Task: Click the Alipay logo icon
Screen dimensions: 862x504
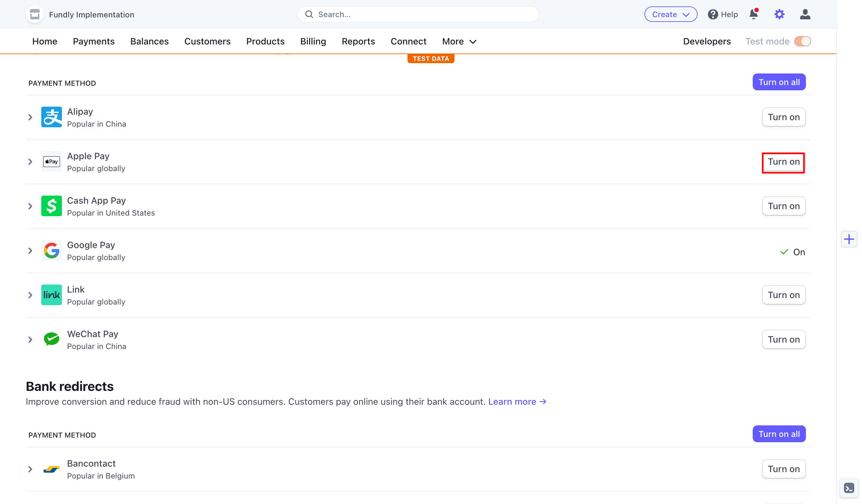Action: coord(51,117)
